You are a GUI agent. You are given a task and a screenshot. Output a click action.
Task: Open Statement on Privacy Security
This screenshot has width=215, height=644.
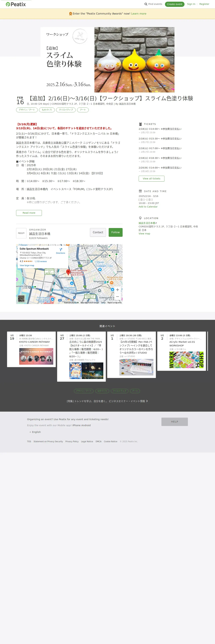(x=48, y=442)
